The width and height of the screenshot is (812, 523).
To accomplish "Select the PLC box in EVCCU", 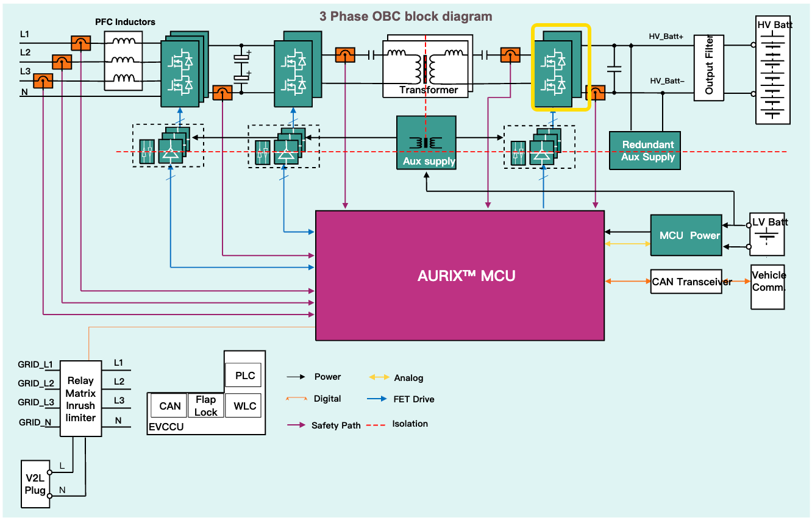I will click(x=244, y=375).
